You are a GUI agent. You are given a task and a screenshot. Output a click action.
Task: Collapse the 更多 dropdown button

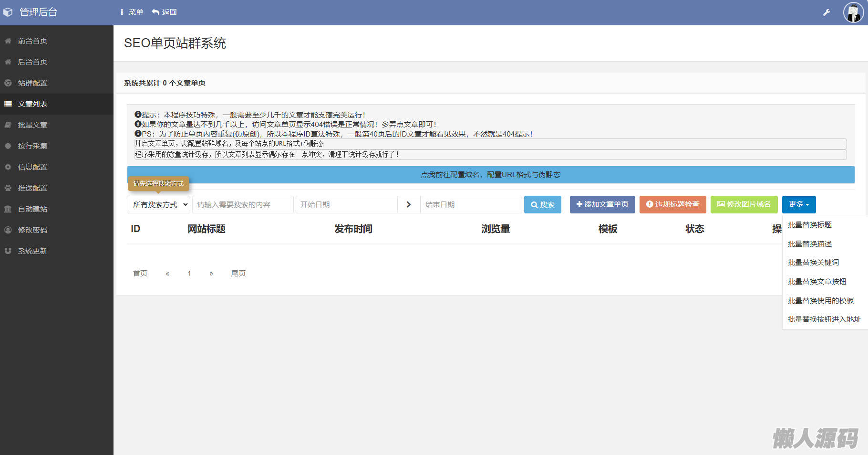coord(798,204)
